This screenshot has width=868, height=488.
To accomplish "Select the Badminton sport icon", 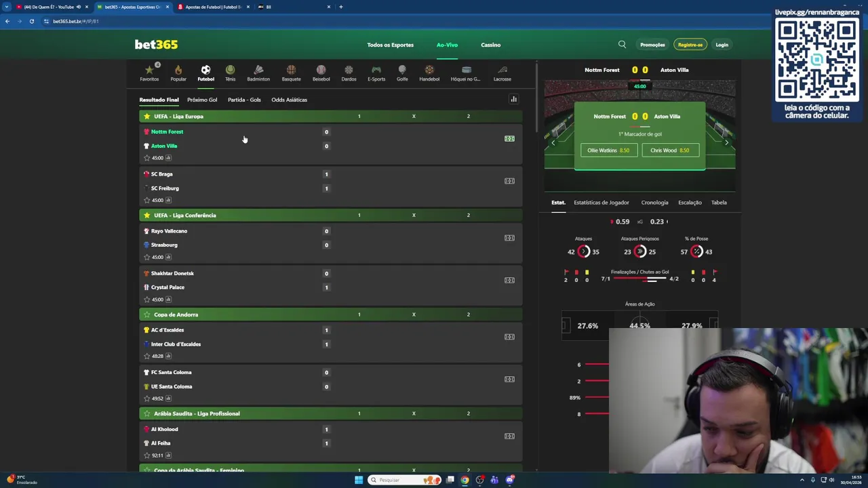I will click(258, 73).
